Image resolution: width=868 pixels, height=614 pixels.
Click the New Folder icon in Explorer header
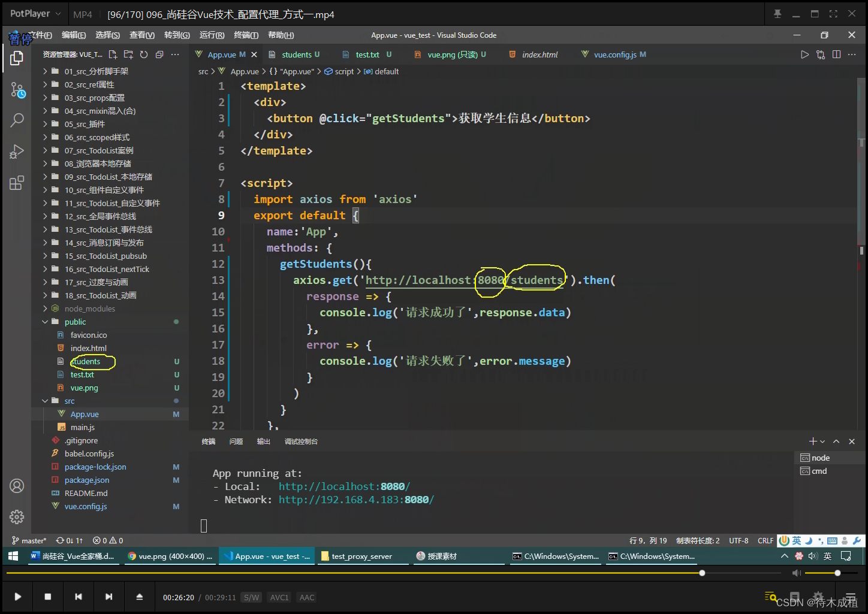pos(128,55)
